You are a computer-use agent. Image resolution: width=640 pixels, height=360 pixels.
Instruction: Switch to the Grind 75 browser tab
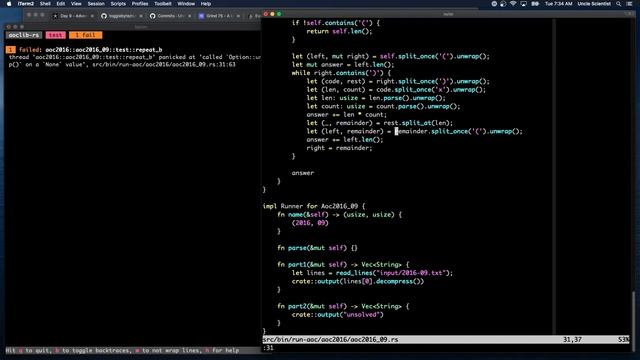(218, 16)
